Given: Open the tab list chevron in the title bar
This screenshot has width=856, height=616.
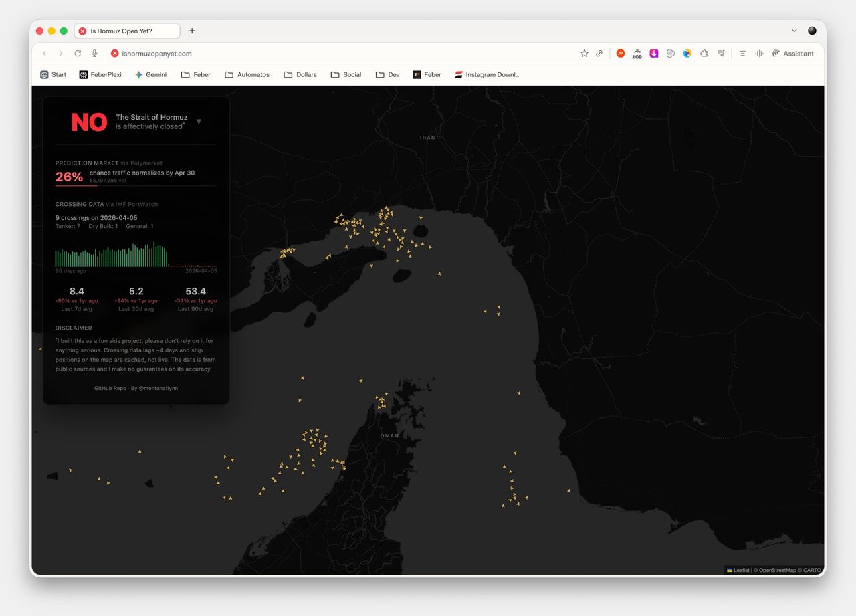Looking at the screenshot, I should 794,31.
